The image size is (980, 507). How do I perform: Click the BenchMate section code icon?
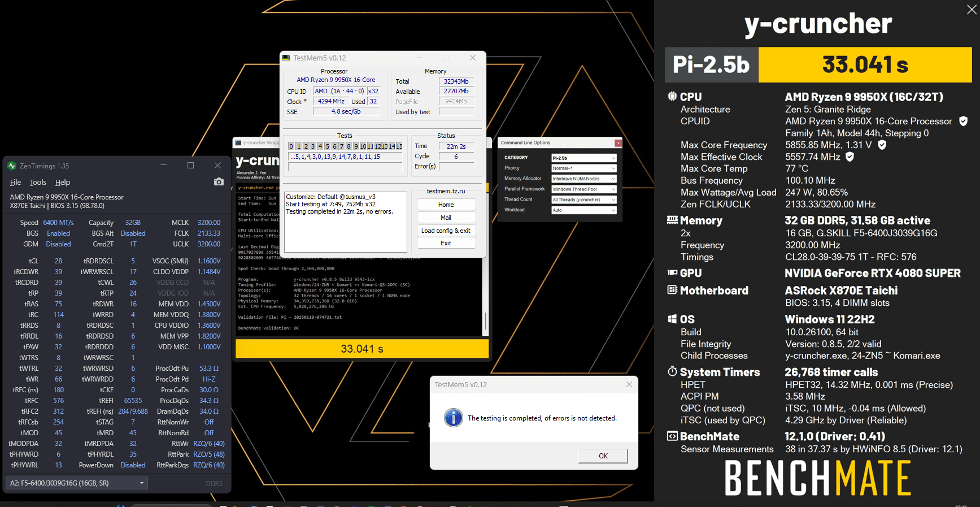[x=672, y=436]
